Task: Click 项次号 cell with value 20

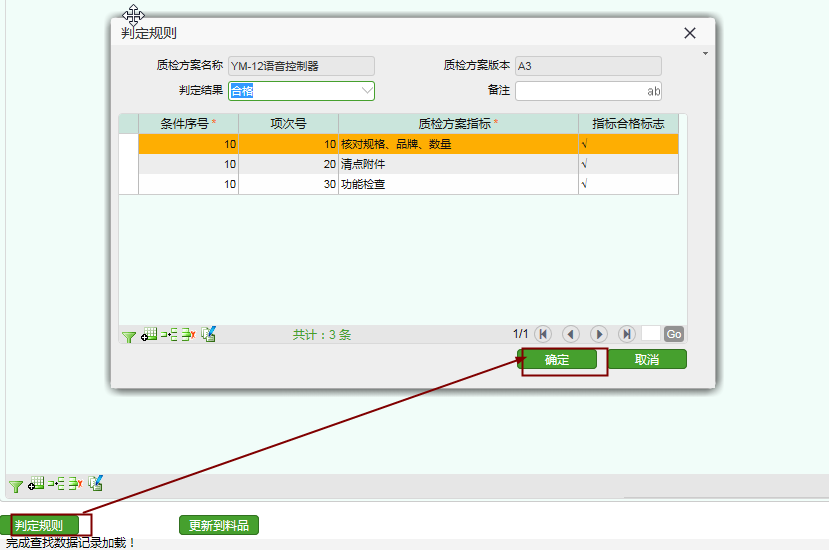Action: (288, 164)
